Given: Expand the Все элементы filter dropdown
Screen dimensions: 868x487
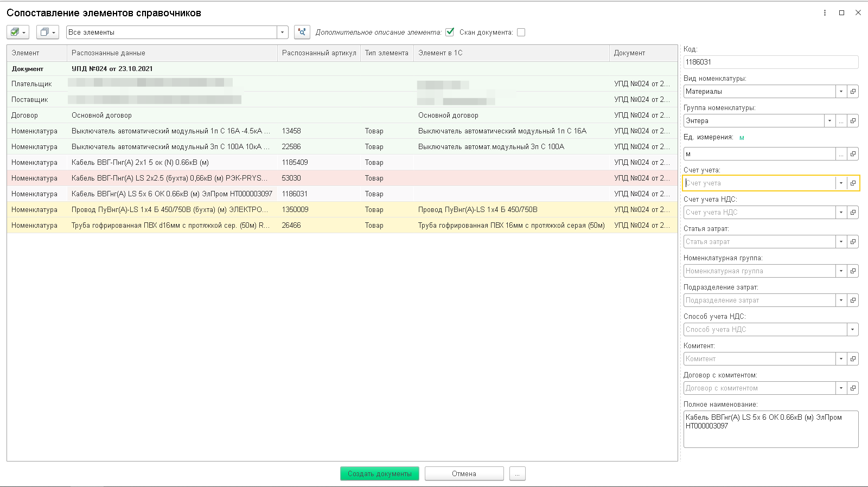Looking at the screenshot, I should click(282, 33).
